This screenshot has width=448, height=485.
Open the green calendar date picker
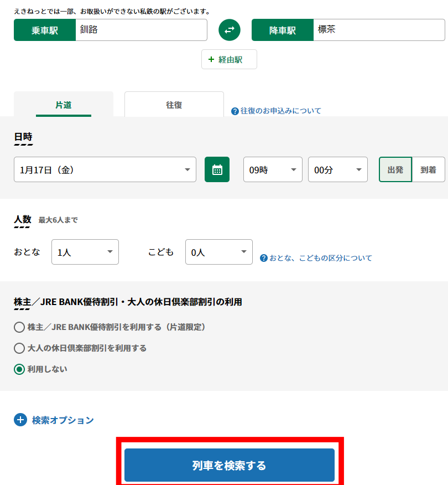tap(217, 169)
